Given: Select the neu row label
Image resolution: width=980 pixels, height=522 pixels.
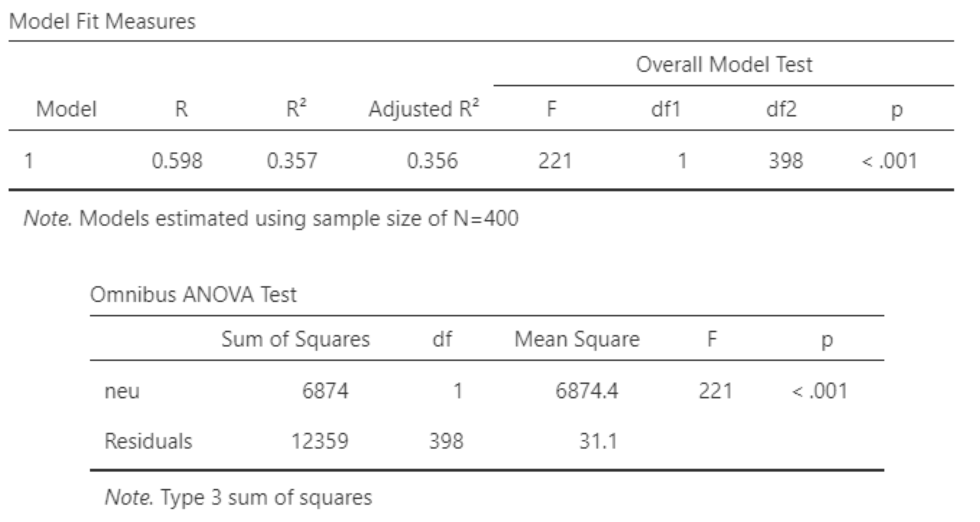Looking at the screenshot, I should [122, 391].
